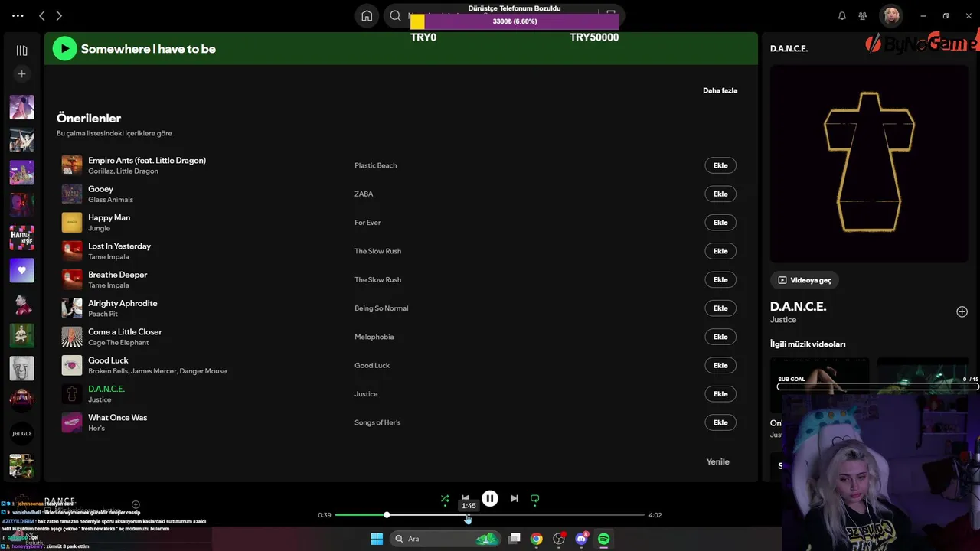Viewport: 980px width, 551px height.
Task: Add Come a Little Closer with Ekle
Action: pos(720,337)
